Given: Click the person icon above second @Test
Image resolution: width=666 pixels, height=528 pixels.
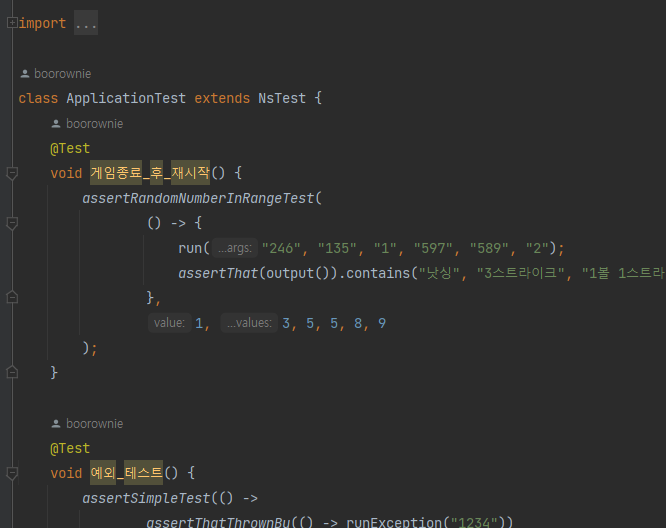Looking at the screenshot, I should pos(56,424).
